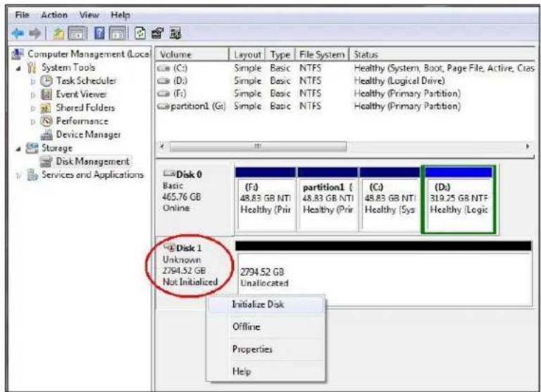Click the System Tools wrench icon
Image resolution: width=541 pixels, height=392 pixels.
pos(32,68)
